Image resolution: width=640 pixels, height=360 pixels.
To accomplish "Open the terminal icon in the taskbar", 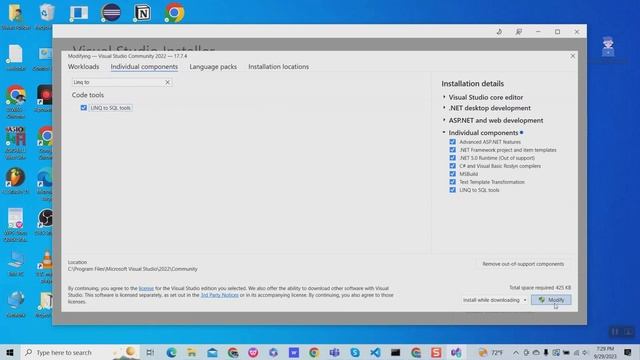I will 396,352.
